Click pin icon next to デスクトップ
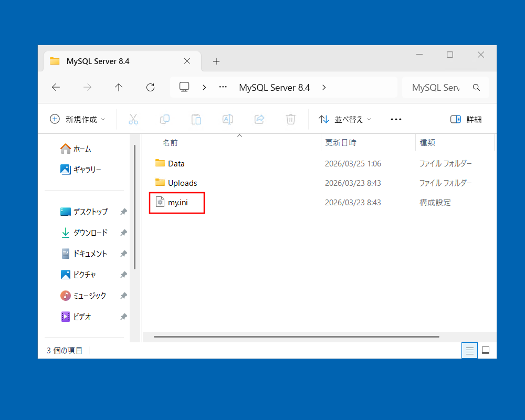This screenshot has height=420, width=525. pyautogui.click(x=123, y=212)
